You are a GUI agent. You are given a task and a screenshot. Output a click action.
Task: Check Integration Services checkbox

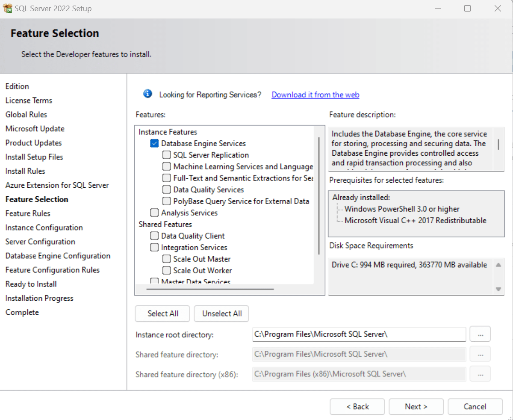pyautogui.click(x=154, y=248)
